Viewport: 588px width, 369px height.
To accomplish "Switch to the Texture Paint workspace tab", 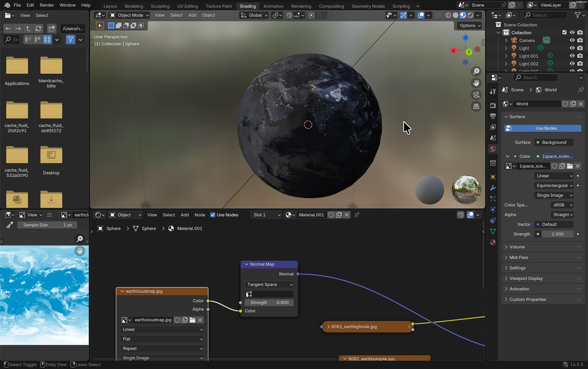I will (x=218, y=6).
